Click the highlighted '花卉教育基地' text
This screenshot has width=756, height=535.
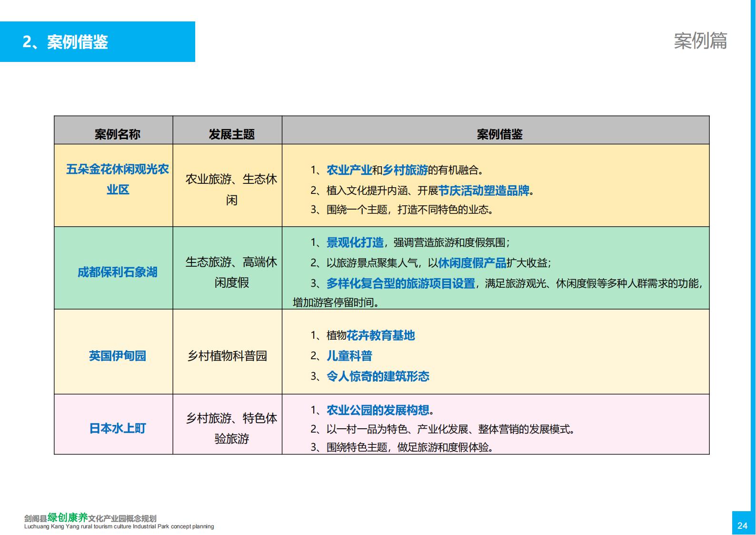point(380,335)
